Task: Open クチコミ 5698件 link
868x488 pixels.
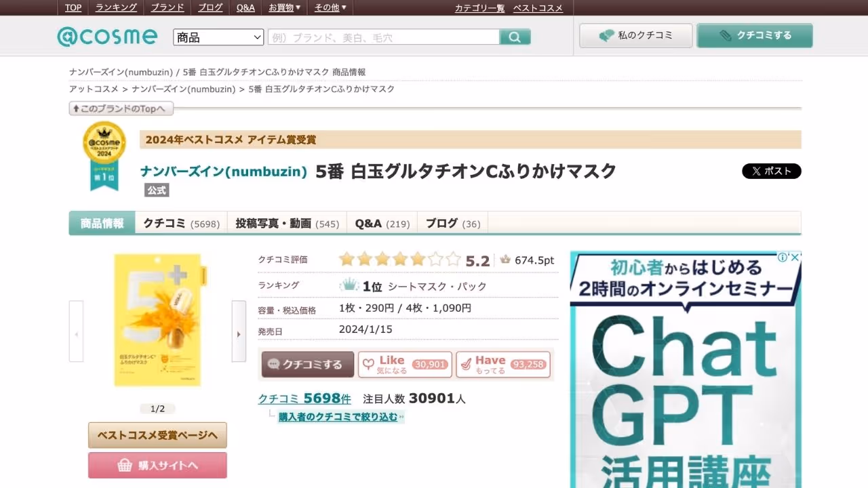Action: pos(304,399)
